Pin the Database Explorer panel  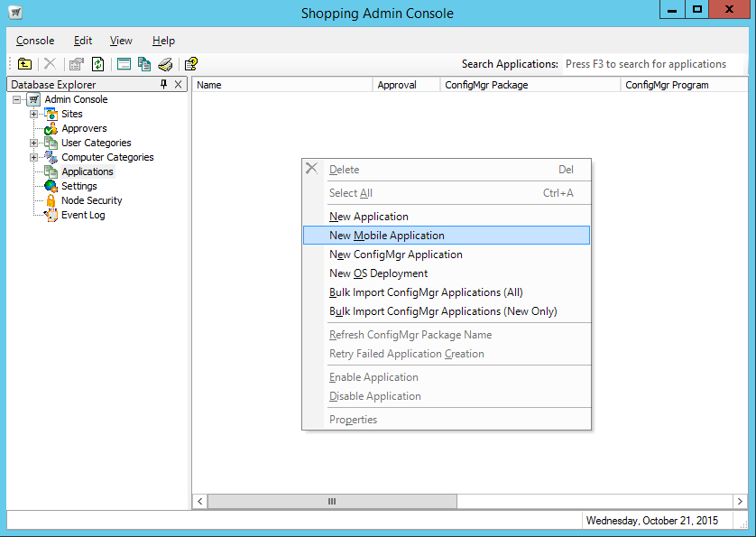point(163,84)
